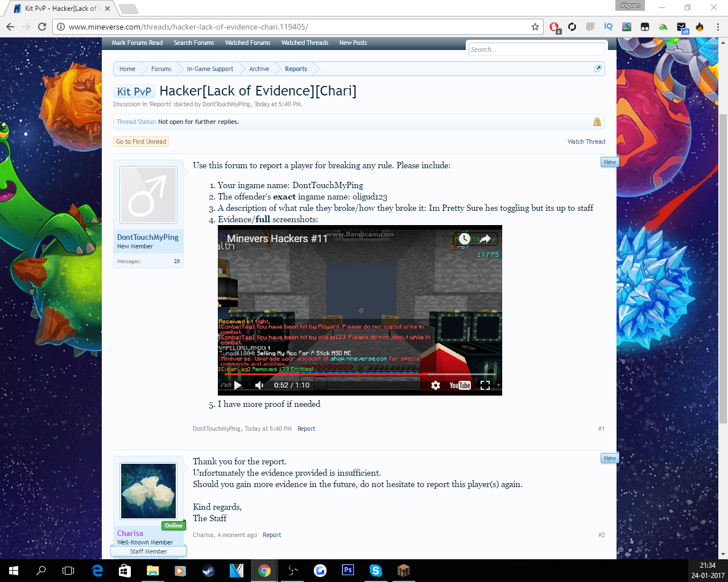Go to Watched Forums
The image size is (728, 582).
pyautogui.click(x=247, y=43)
